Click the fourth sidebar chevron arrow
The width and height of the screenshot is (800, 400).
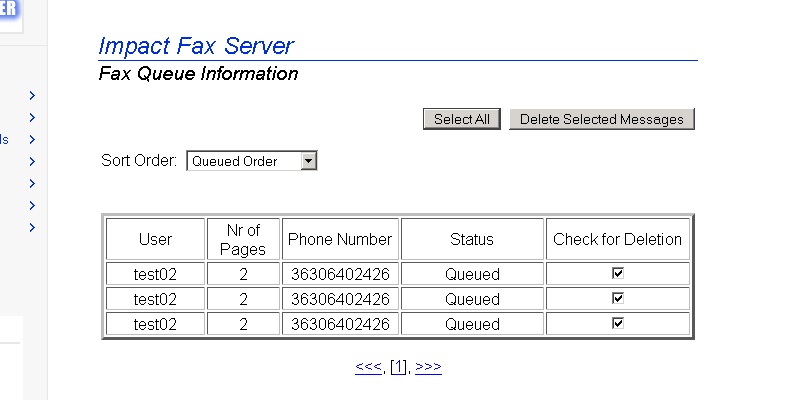pos(32,162)
